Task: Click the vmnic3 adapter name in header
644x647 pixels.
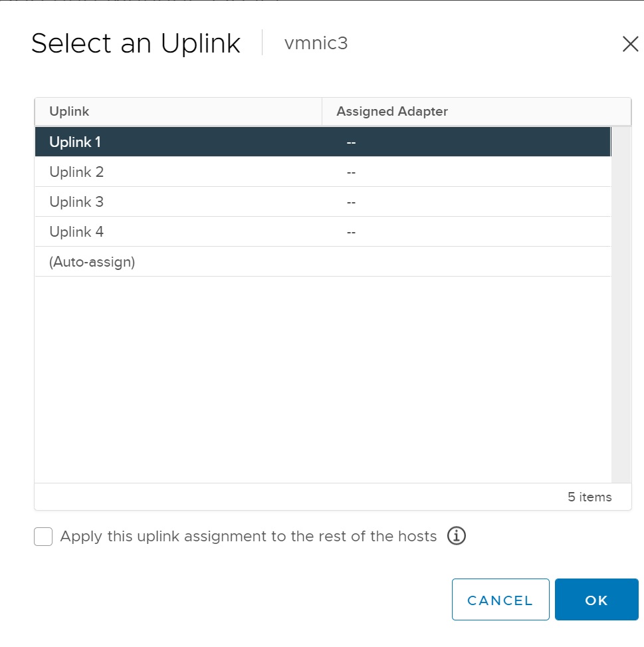Action: tap(316, 43)
